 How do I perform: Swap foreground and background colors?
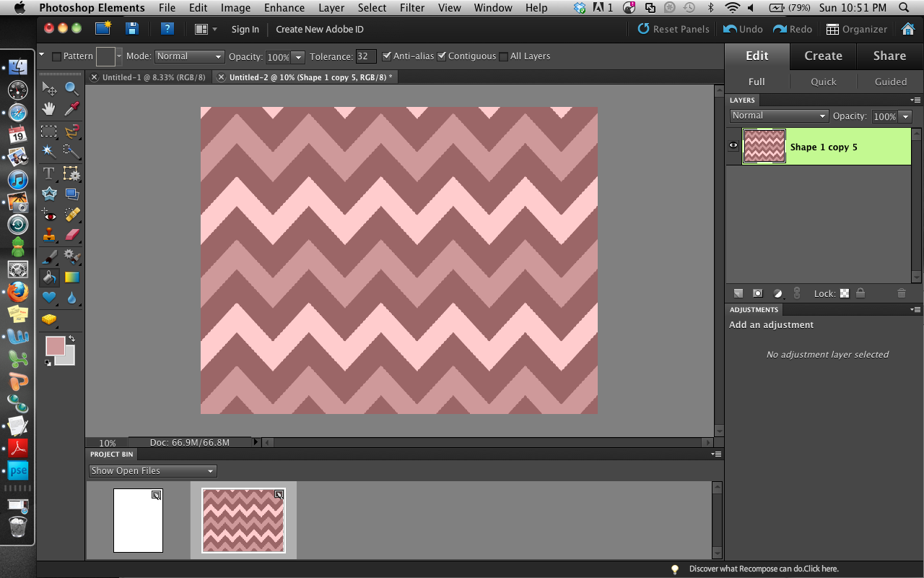[x=72, y=338]
